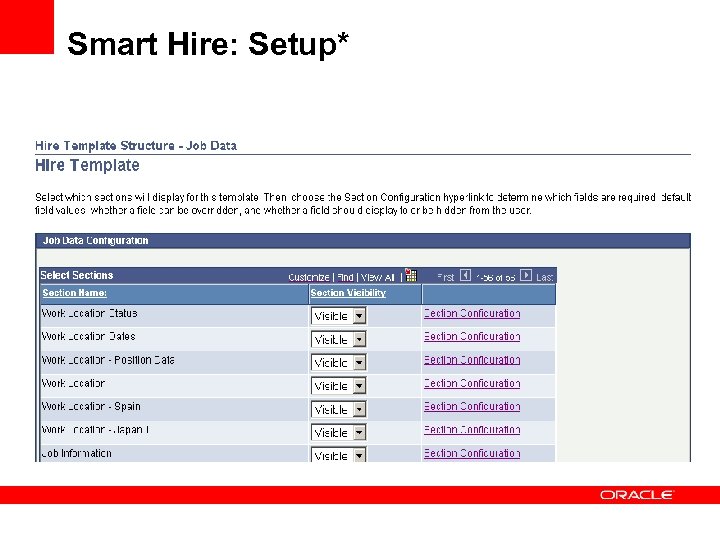Open visibility dropdown for Work Location - Spain

[x=338, y=409]
